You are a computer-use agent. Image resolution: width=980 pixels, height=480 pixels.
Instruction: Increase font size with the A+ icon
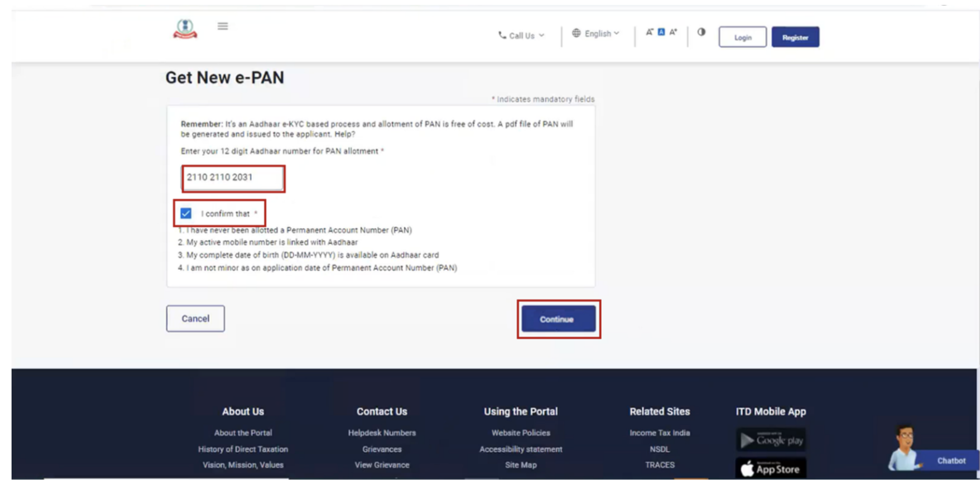673,32
